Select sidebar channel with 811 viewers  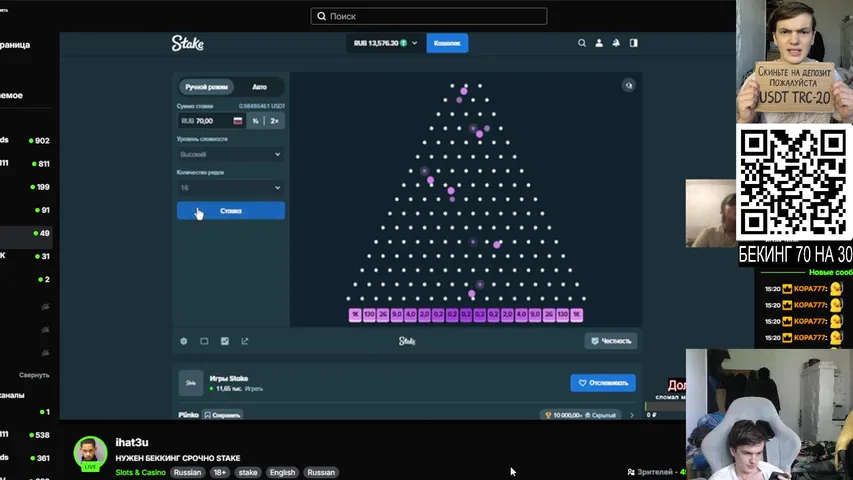coord(26,163)
